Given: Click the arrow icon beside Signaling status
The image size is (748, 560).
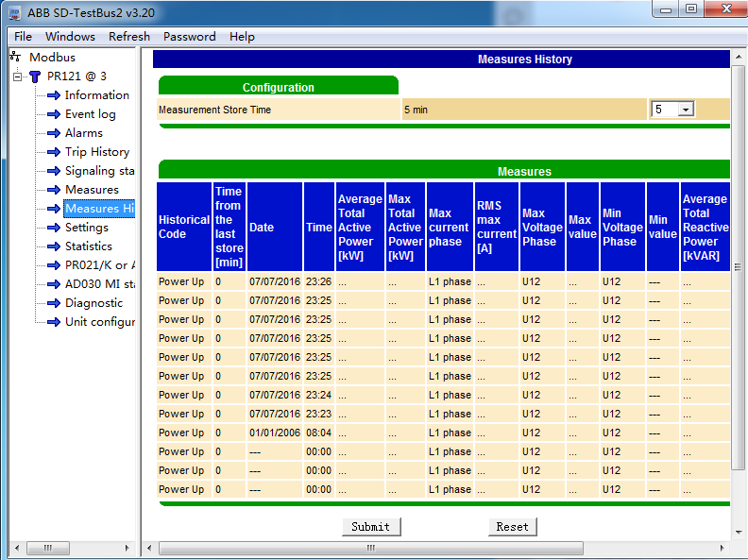Looking at the screenshot, I should pos(54,171).
